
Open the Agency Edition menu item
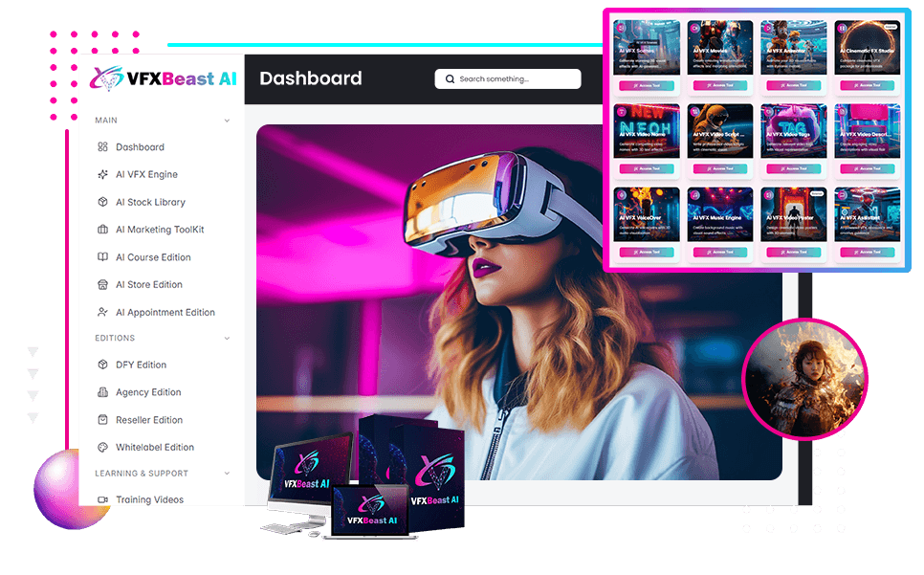(x=148, y=392)
